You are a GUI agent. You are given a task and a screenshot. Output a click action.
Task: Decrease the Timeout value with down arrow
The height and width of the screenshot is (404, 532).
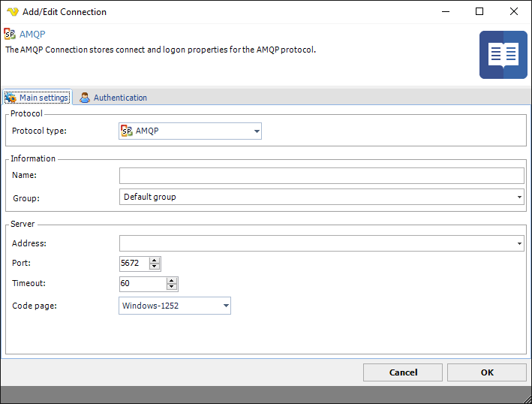point(172,287)
